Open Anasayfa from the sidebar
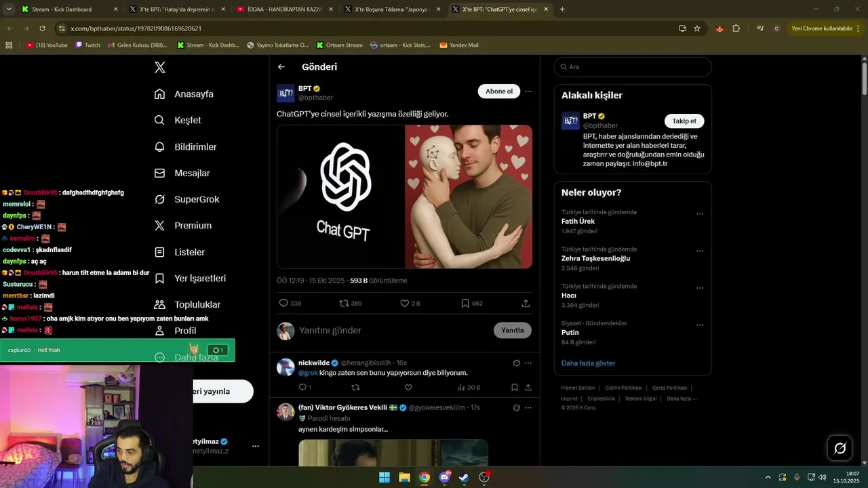The height and width of the screenshot is (488, 868). (x=184, y=94)
